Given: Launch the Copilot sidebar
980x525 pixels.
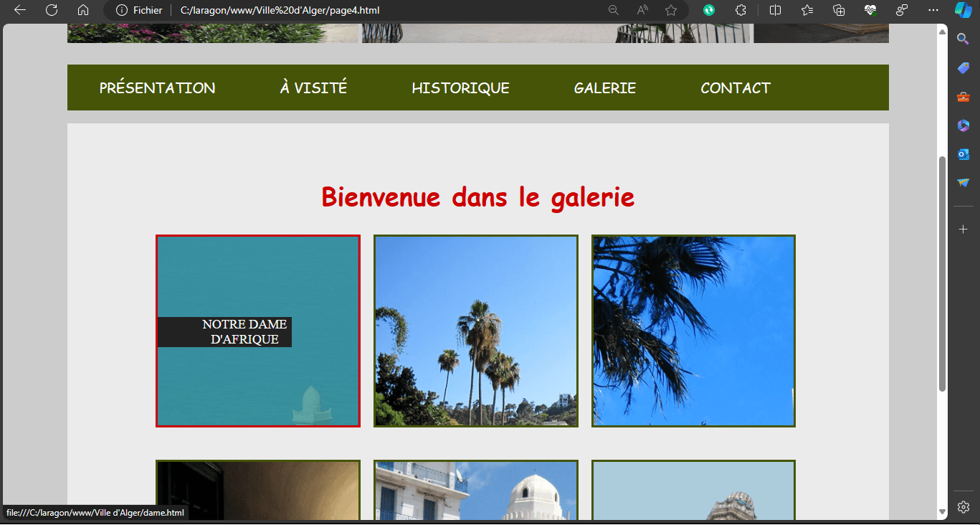Looking at the screenshot, I should click(963, 11).
